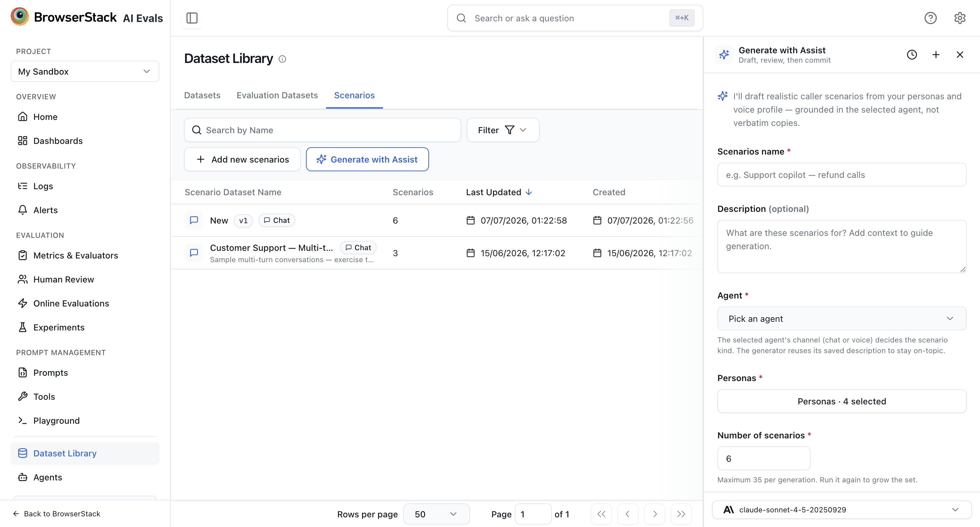
Task: Click the Logs list icon
Action: pos(23,186)
